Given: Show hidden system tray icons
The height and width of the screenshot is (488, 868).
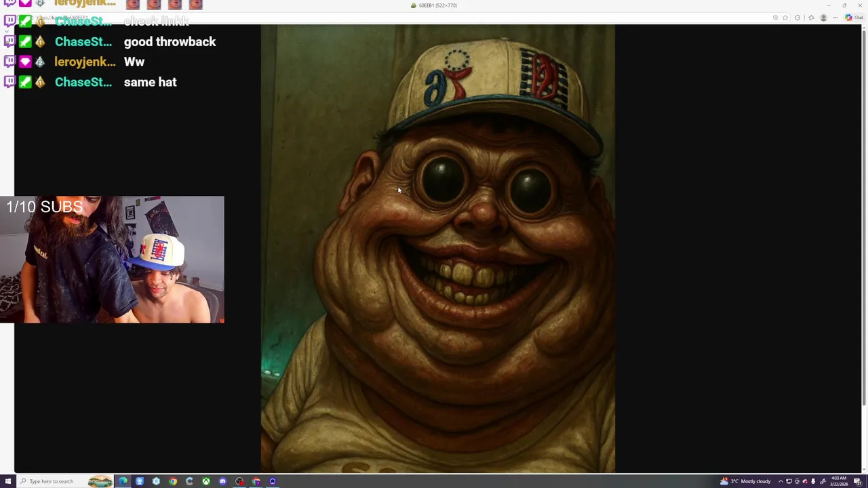Looking at the screenshot, I should (x=781, y=481).
